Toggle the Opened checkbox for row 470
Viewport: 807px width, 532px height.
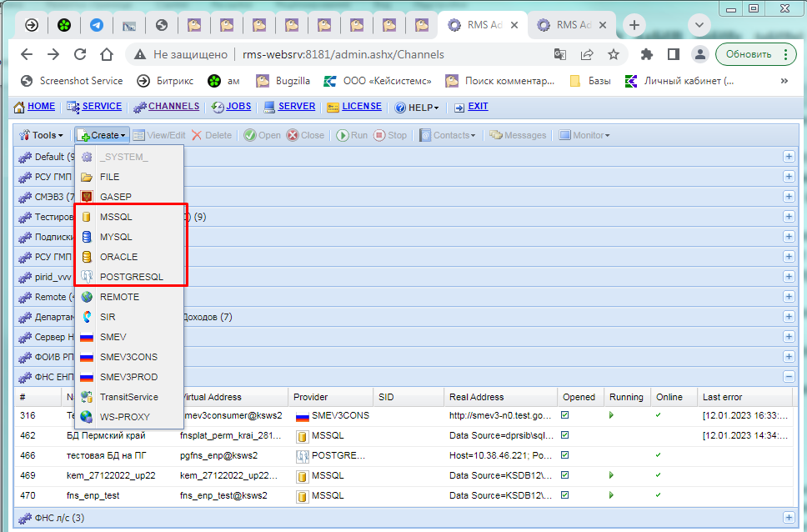coord(565,495)
